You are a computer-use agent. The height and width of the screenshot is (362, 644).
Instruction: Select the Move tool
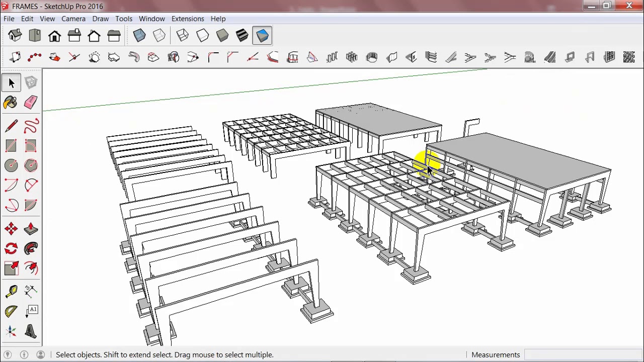click(11, 229)
